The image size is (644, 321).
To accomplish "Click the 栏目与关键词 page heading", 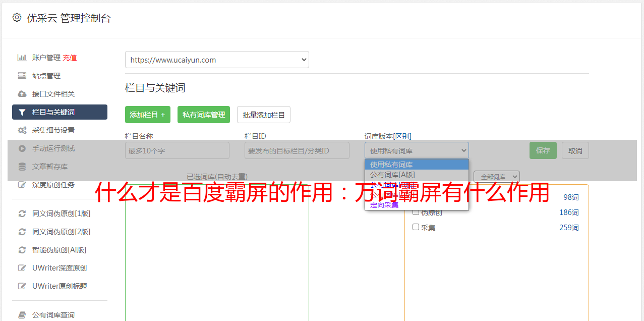I will click(155, 88).
